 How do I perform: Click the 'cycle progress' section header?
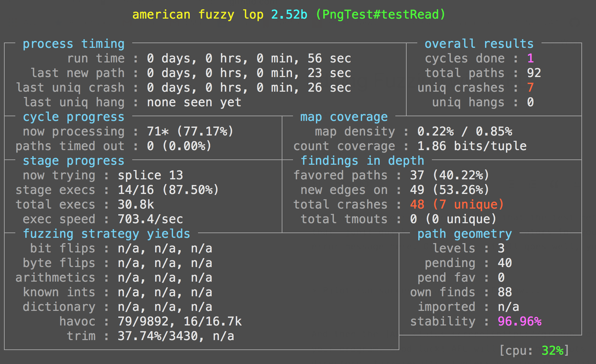74,117
